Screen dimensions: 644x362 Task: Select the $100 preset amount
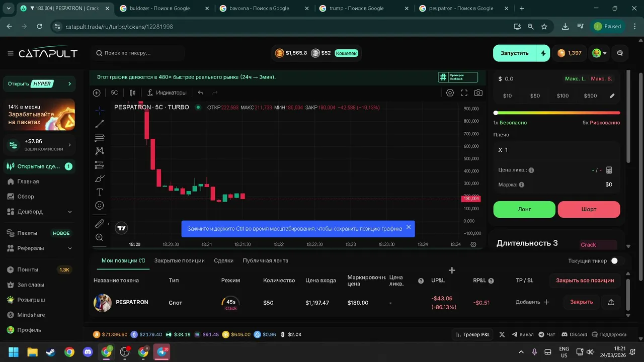coord(562,96)
